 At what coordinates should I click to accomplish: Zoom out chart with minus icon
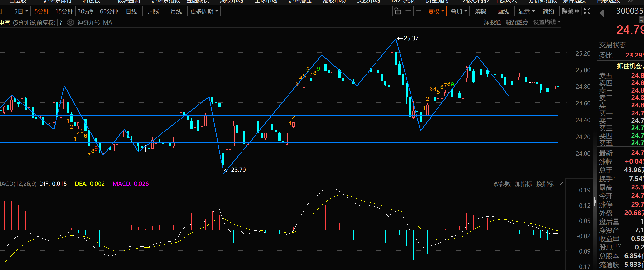pos(418,11)
